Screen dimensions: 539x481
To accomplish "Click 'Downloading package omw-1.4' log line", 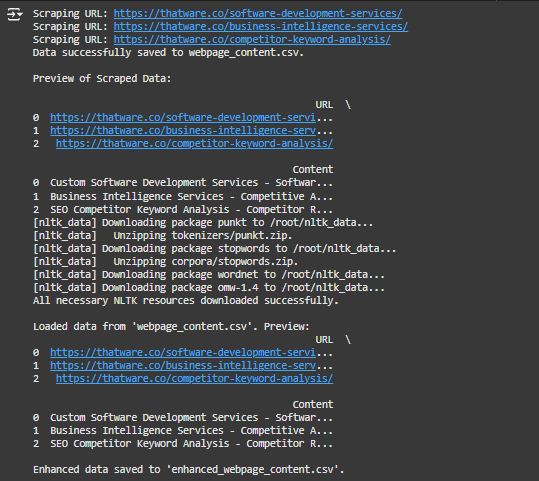I will (x=209, y=287).
